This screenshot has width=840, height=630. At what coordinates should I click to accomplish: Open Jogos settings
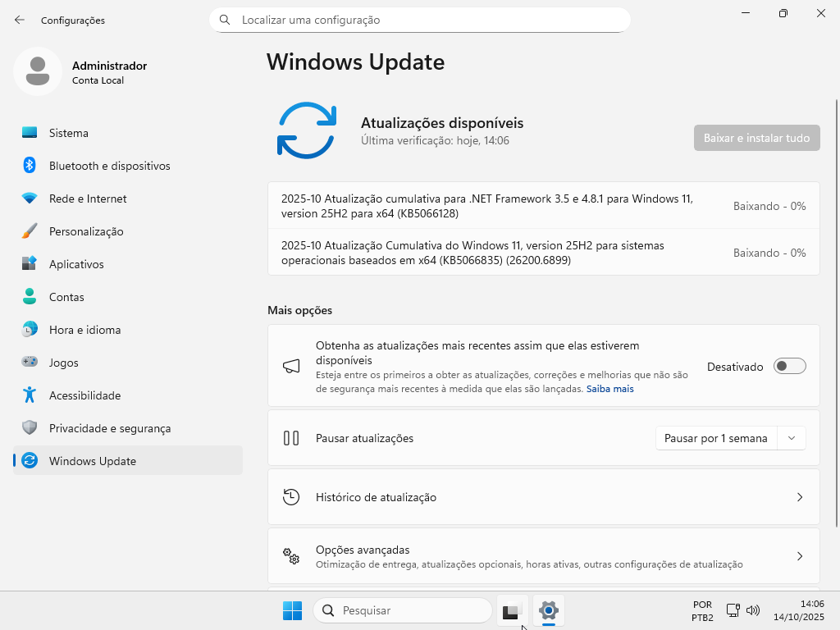click(128, 362)
